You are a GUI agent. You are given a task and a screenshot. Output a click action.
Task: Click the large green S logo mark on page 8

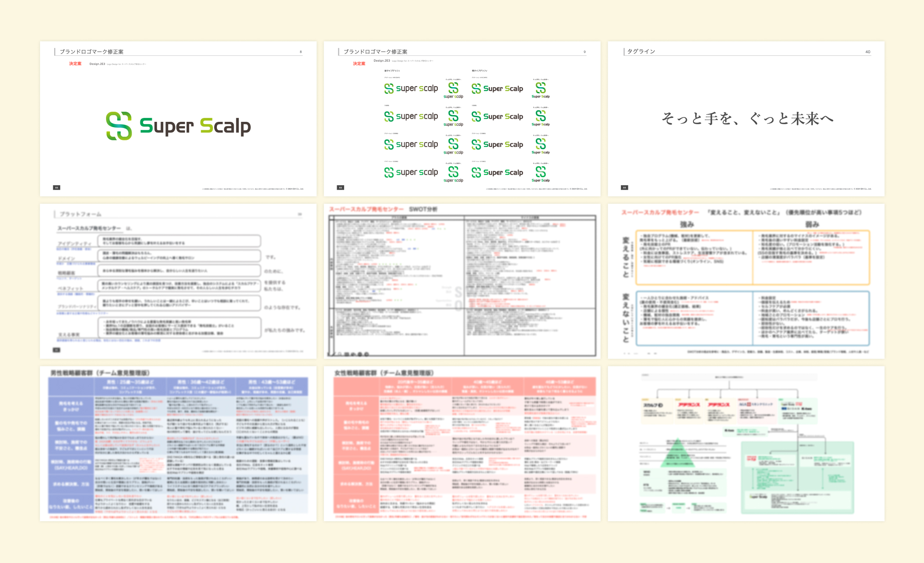tap(119, 126)
